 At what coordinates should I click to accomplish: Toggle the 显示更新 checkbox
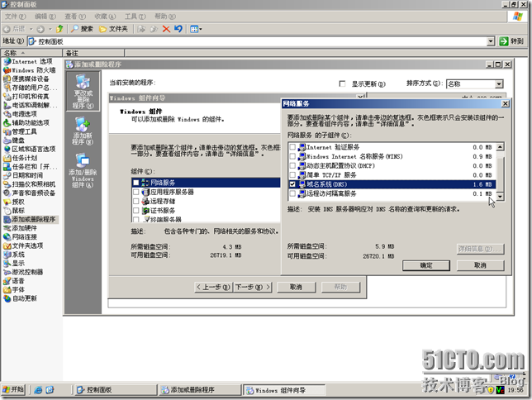pos(342,83)
